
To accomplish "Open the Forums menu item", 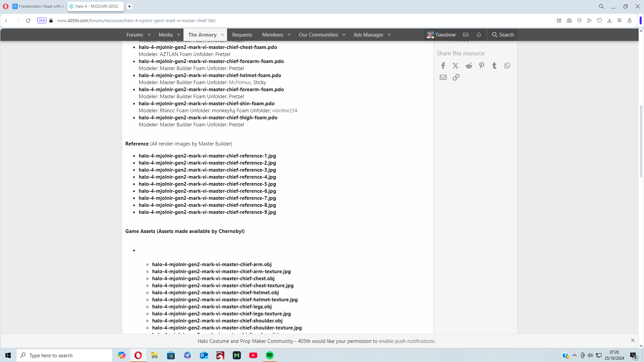I will (135, 35).
